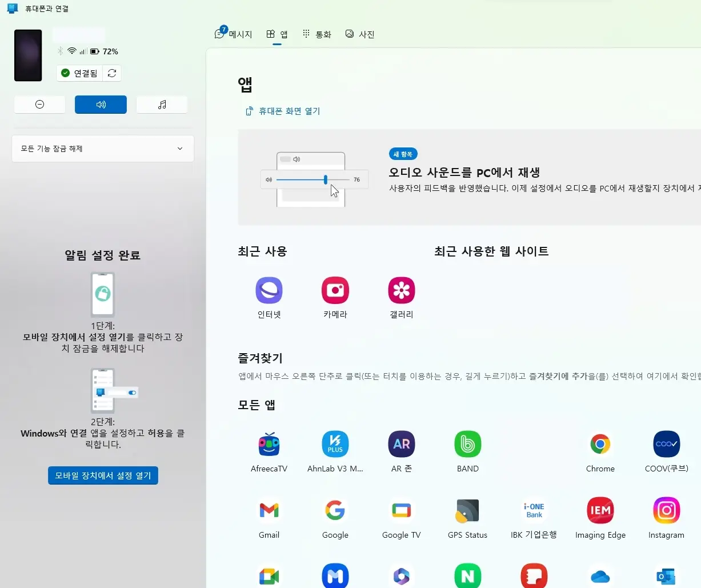
Task: Toggle the music control button
Action: (x=162, y=104)
